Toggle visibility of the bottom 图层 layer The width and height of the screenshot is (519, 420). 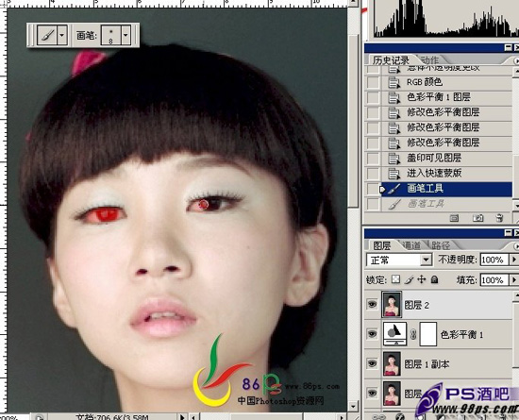coord(373,394)
